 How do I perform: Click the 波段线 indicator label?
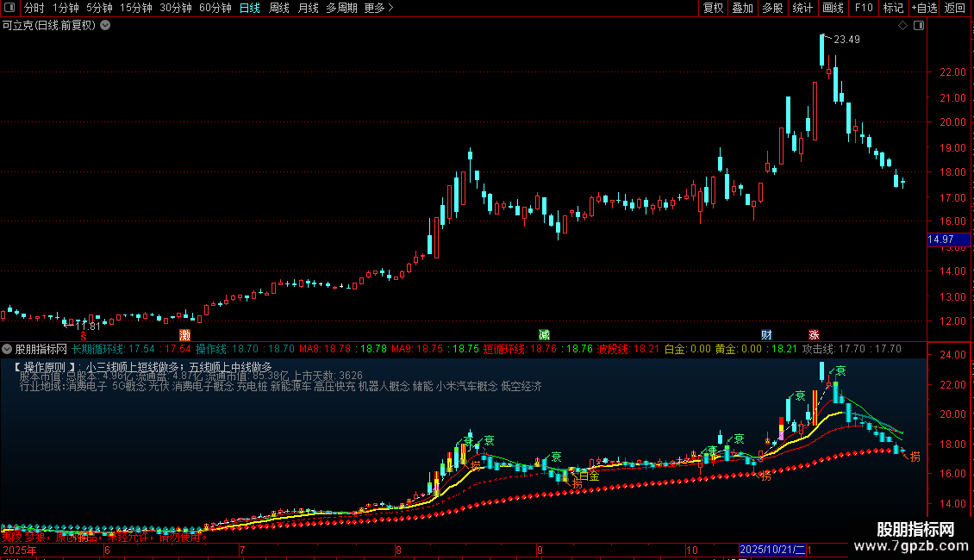click(x=614, y=350)
